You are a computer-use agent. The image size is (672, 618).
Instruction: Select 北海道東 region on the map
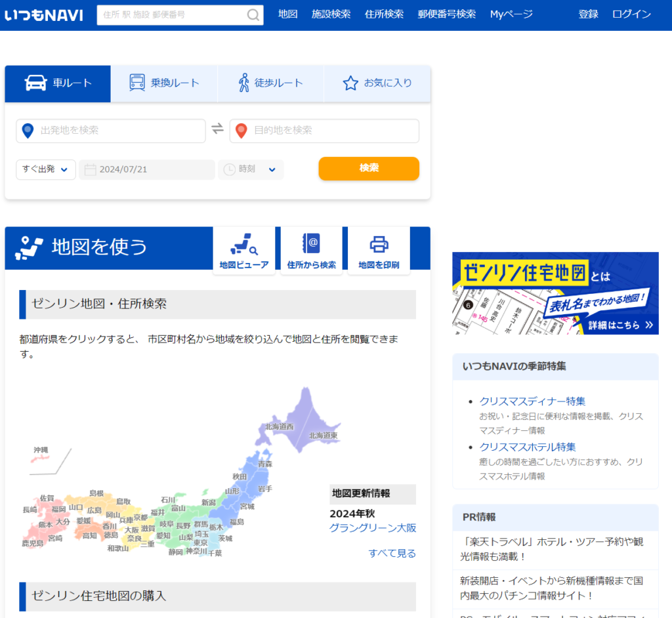323,436
